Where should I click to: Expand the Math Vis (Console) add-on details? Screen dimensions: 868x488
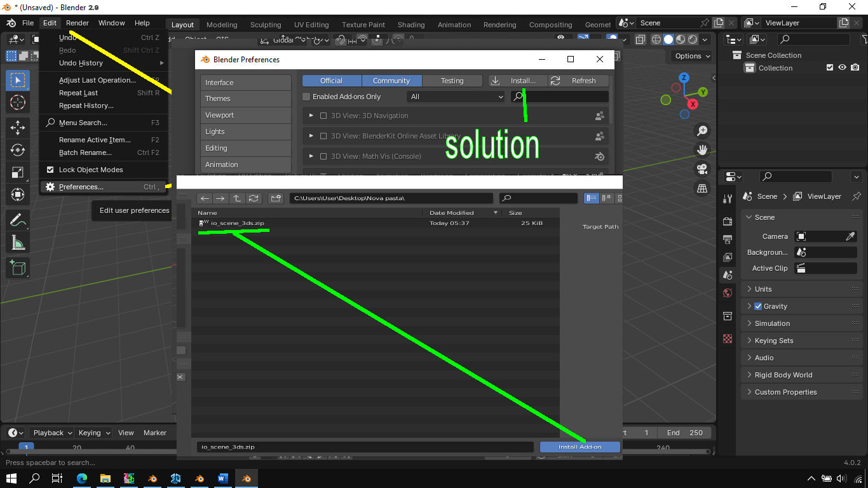point(311,156)
